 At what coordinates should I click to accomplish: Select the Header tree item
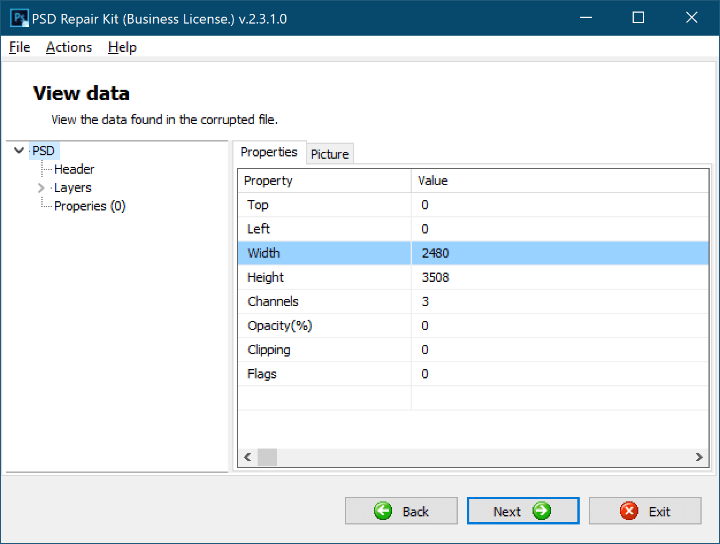coord(74,169)
